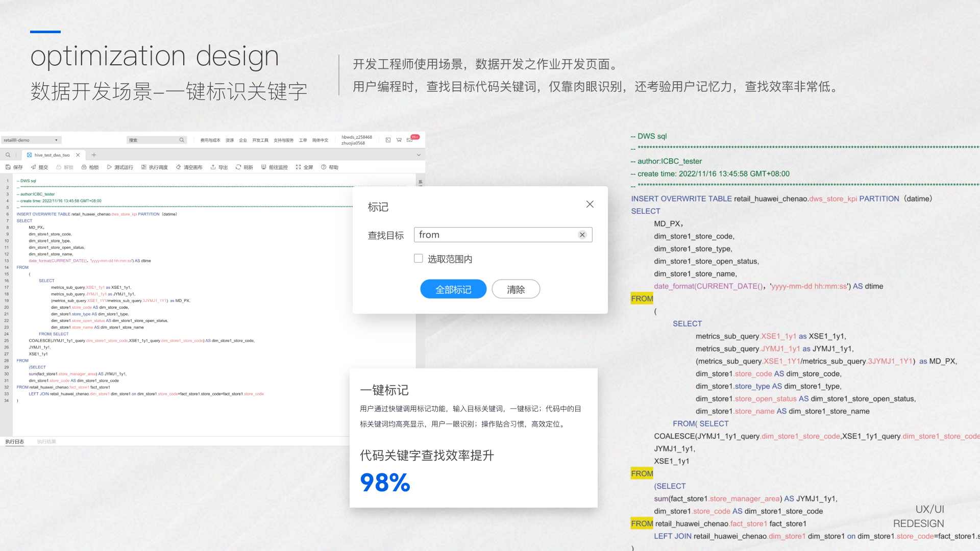980x551 pixels.
Task: Click the 全部标记 button
Action: [x=453, y=289]
